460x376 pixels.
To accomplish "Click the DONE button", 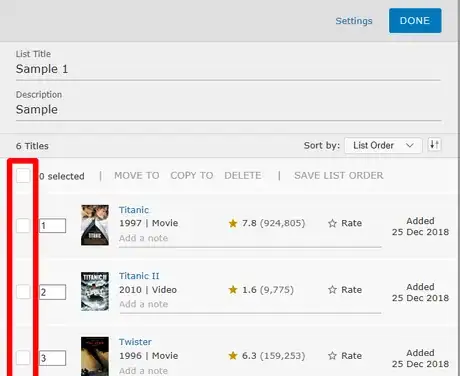I will tap(415, 21).
